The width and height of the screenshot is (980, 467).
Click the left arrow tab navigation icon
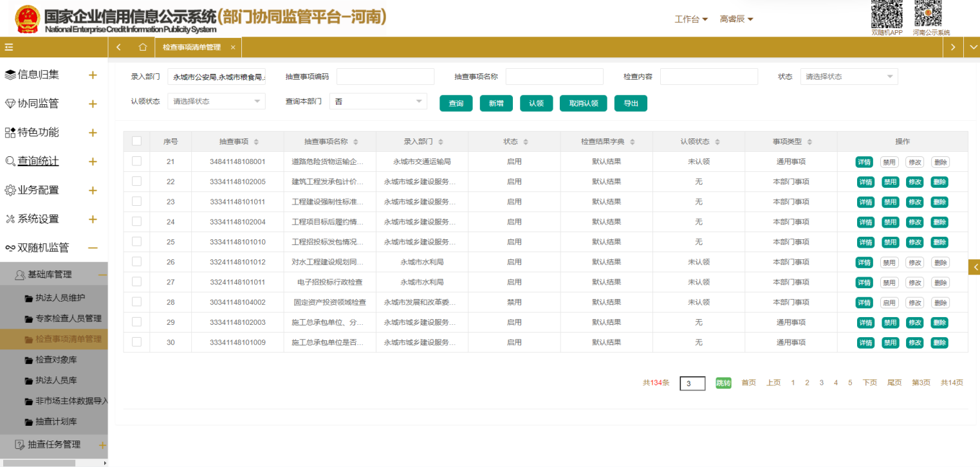[x=119, y=47]
